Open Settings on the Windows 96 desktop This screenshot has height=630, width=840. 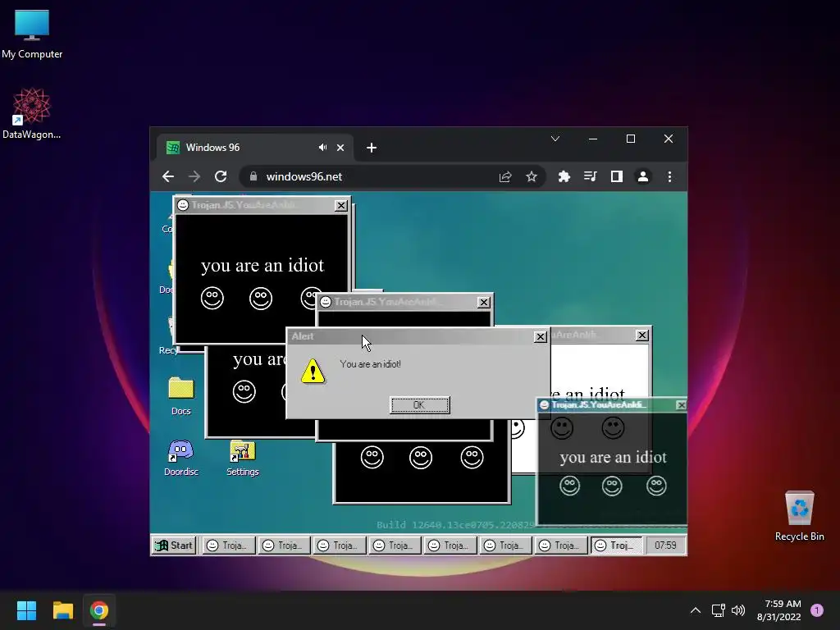click(243, 458)
